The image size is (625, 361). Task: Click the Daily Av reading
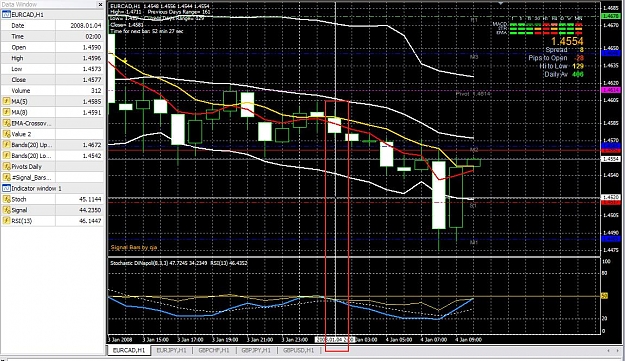point(564,75)
